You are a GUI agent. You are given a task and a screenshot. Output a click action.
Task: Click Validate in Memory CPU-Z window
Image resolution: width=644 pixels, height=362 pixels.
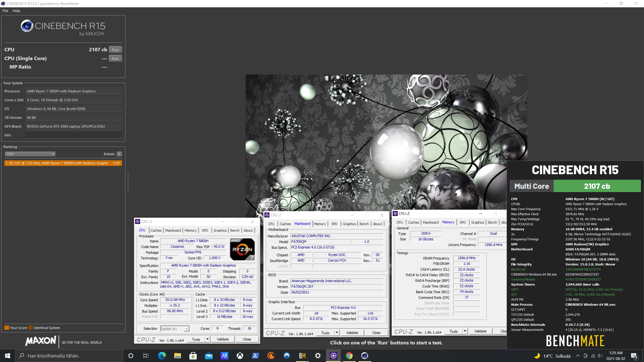pos(480,331)
